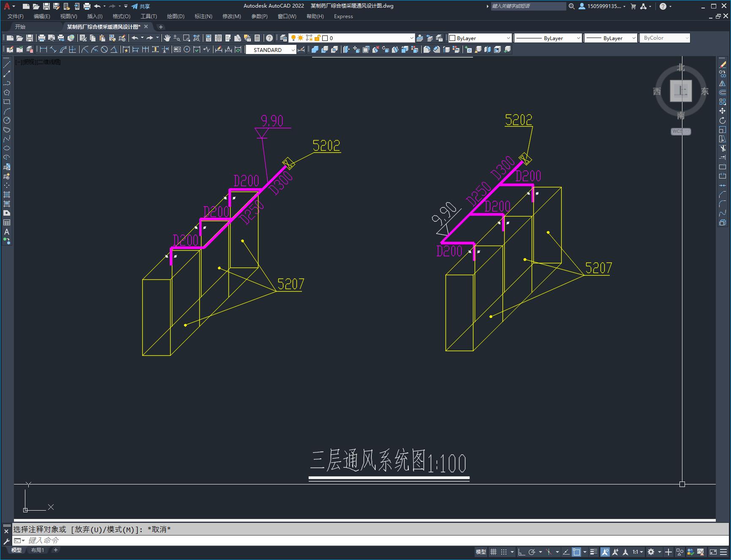The image size is (731, 560).
Task: Select the Move modify tool
Action: (x=723, y=111)
